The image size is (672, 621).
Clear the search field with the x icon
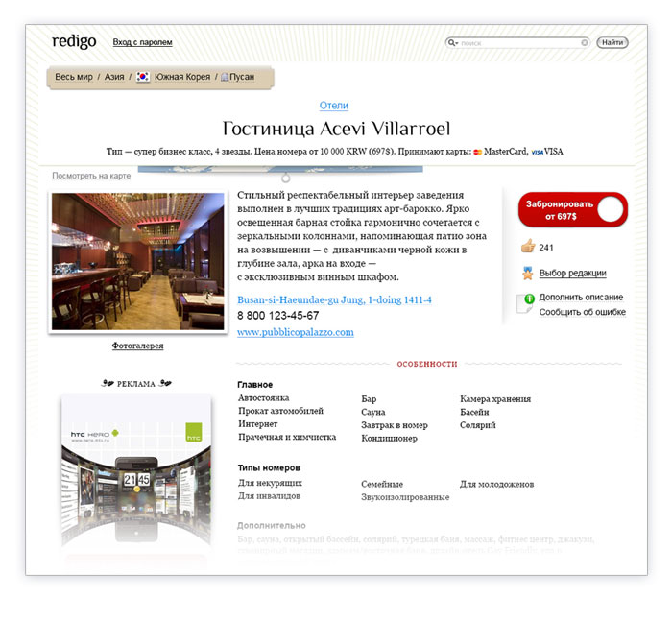click(x=584, y=43)
